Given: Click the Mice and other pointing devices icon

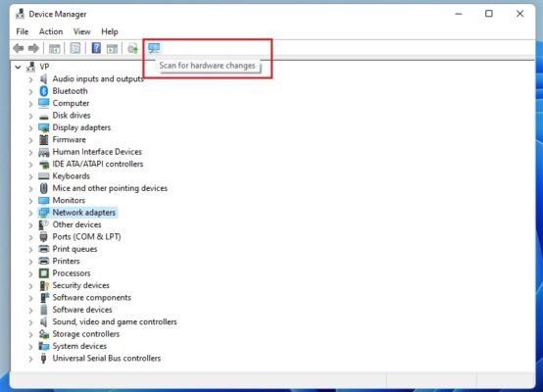Looking at the screenshot, I should (44, 188).
